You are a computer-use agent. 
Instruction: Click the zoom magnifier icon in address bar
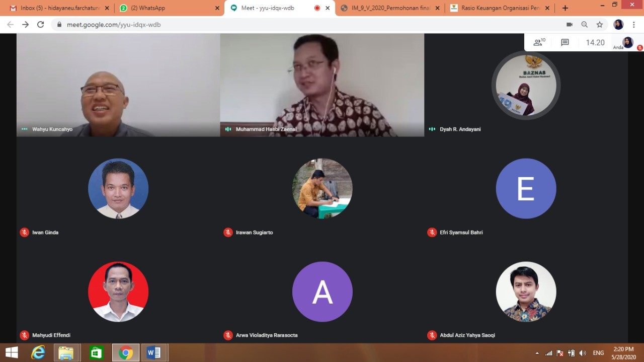(x=585, y=25)
